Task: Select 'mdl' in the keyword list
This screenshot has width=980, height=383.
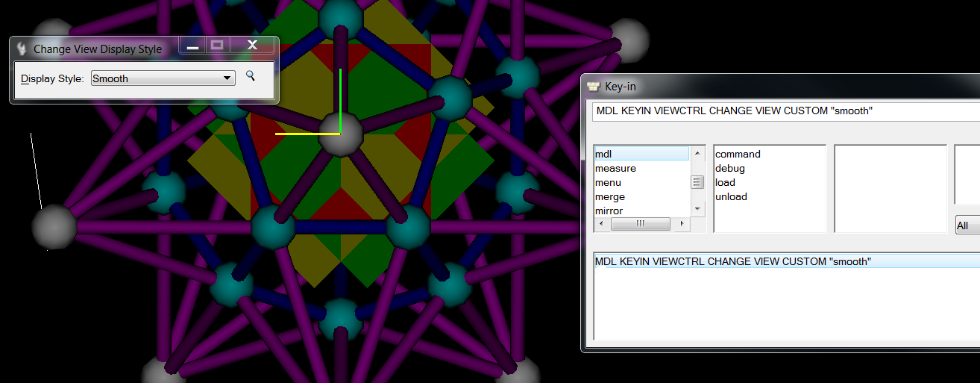Action: tap(642, 154)
